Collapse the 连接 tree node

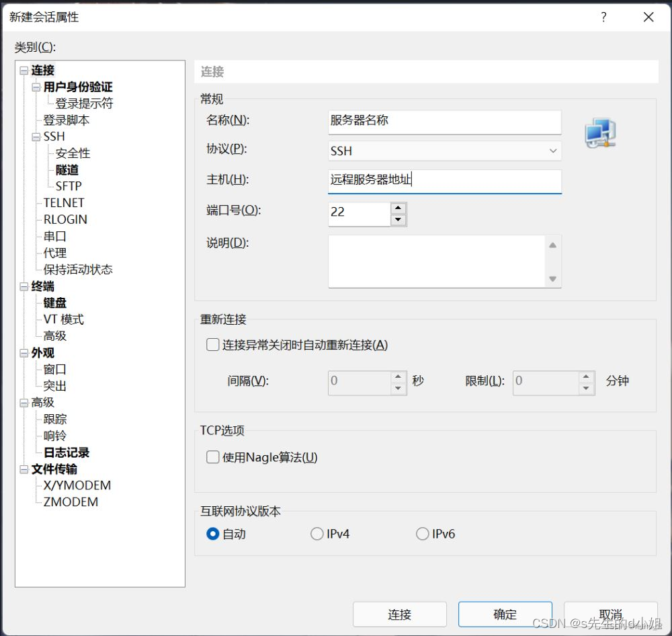tap(24, 71)
